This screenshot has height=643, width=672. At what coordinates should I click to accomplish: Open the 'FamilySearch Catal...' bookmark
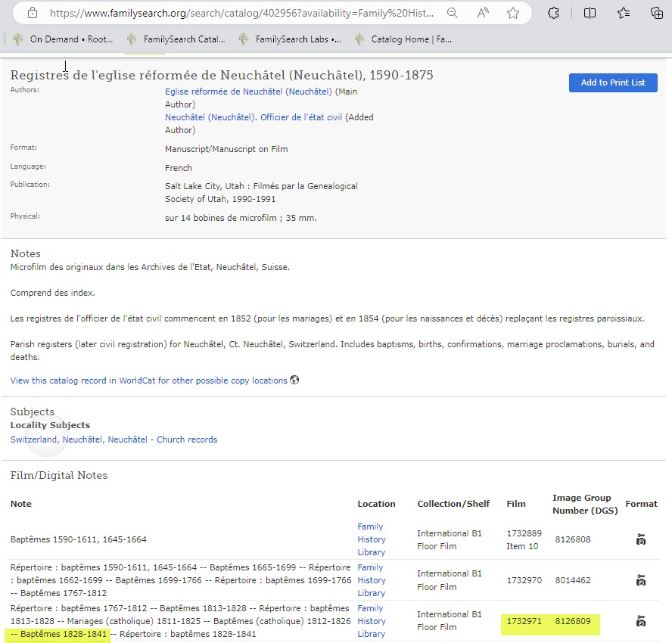(x=176, y=39)
